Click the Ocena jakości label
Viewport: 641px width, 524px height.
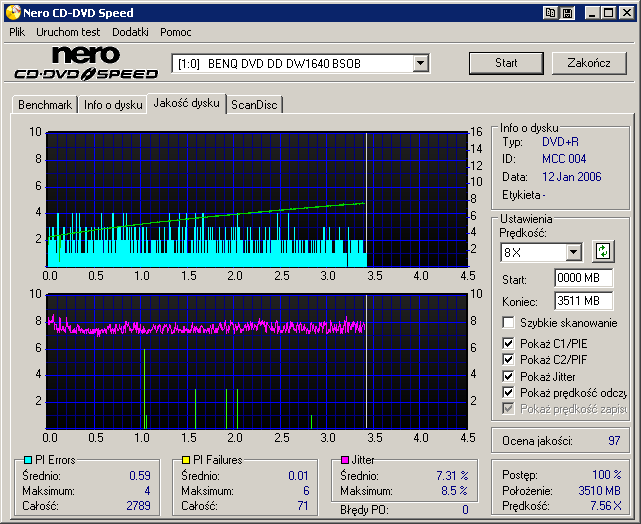pyautogui.click(x=537, y=441)
